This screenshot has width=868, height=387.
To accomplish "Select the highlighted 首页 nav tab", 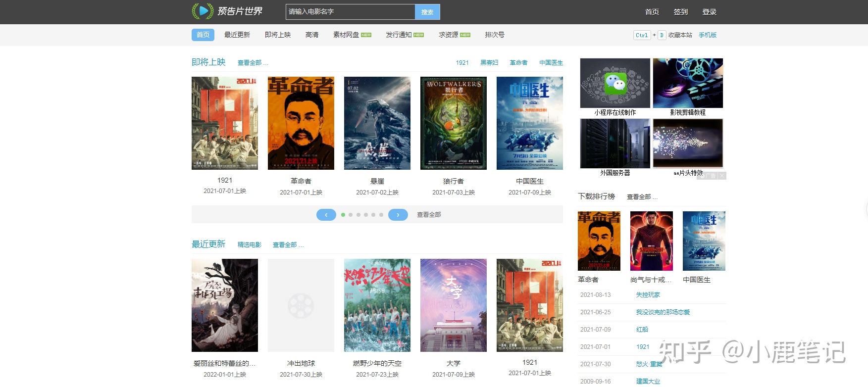I will (203, 35).
